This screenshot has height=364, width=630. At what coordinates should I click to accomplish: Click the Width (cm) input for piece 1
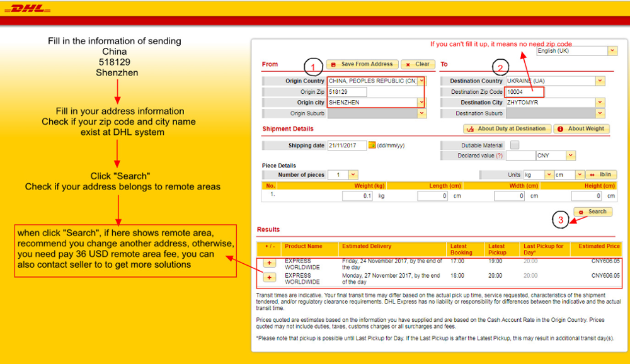510,196
